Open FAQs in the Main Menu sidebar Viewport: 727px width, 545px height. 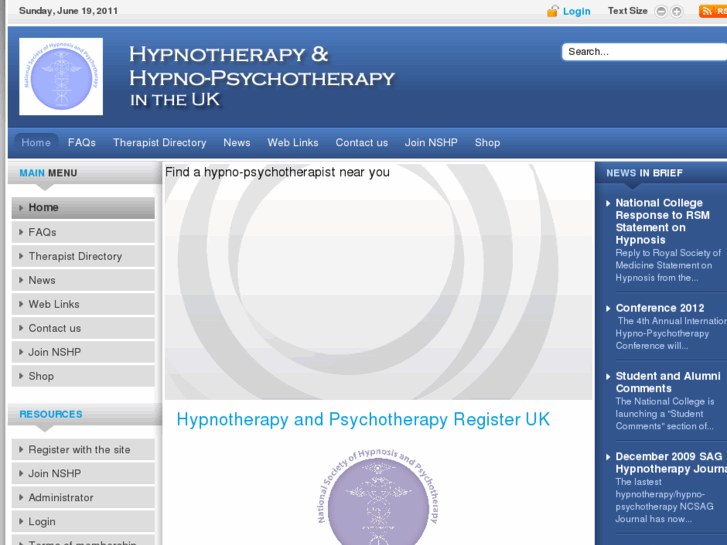point(83,232)
